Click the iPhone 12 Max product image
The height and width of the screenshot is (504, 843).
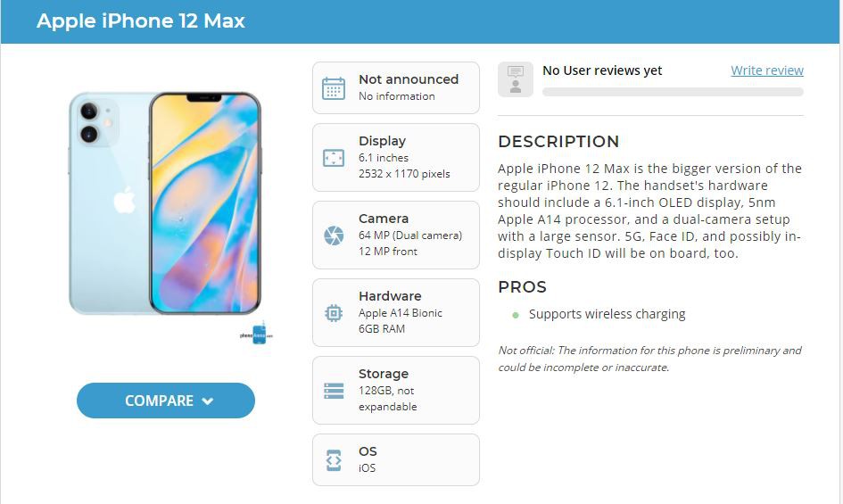tap(165, 203)
